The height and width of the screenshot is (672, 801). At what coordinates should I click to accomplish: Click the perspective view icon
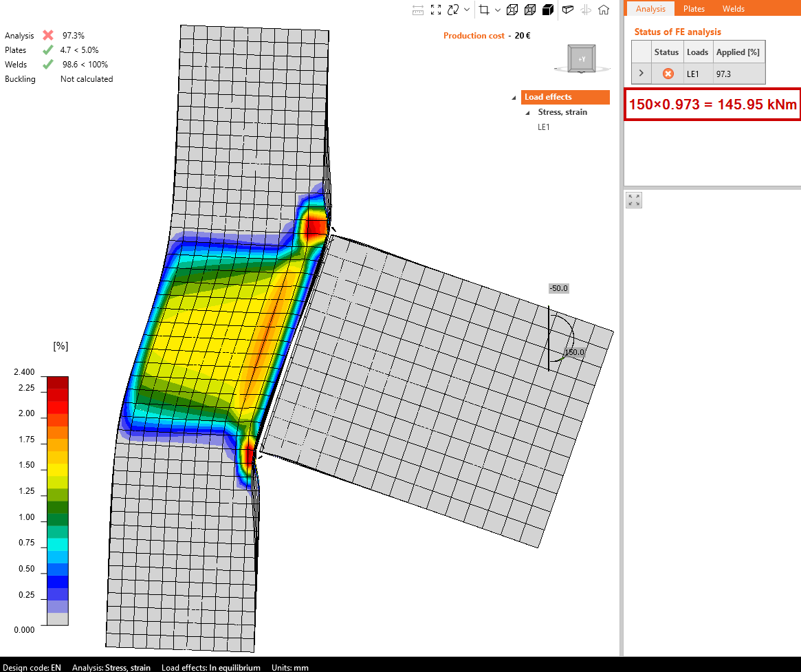click(568, 10)
